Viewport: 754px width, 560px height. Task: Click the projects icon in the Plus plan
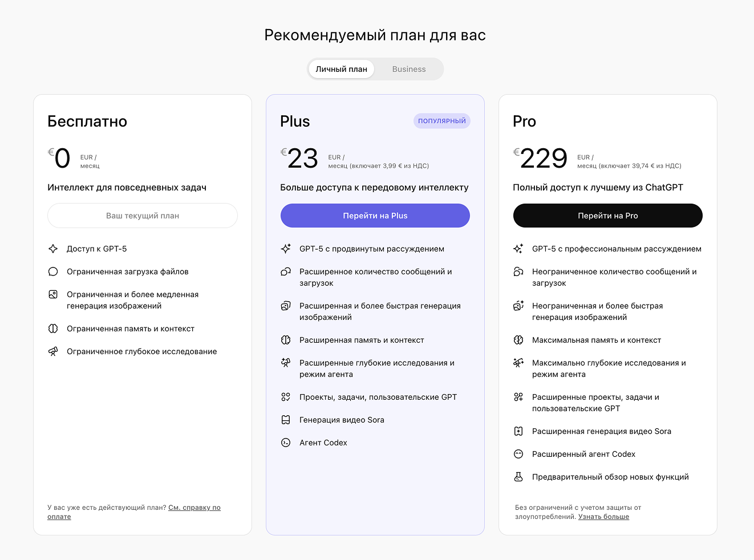286,397
